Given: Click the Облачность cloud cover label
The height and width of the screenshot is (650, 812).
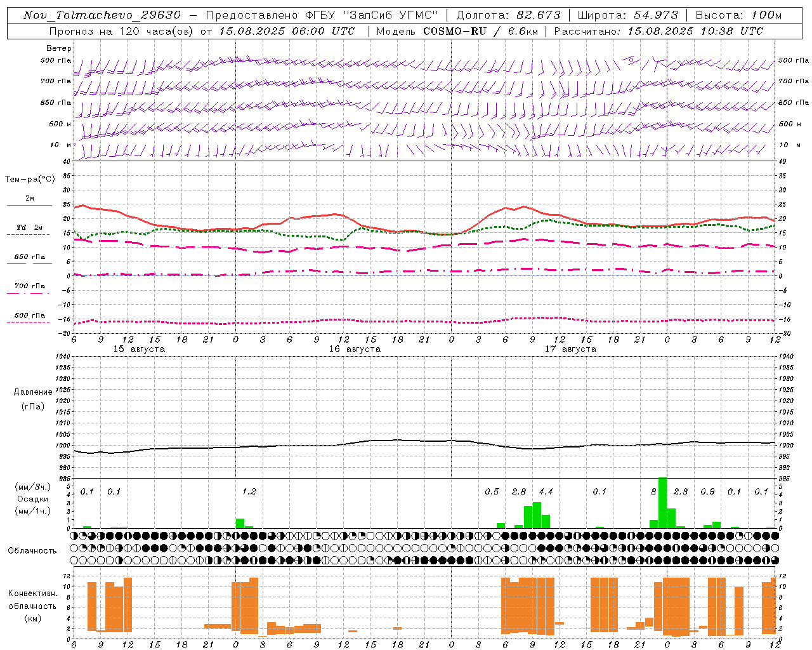Looking at the screenshot, I should click(x=32, y=550).
